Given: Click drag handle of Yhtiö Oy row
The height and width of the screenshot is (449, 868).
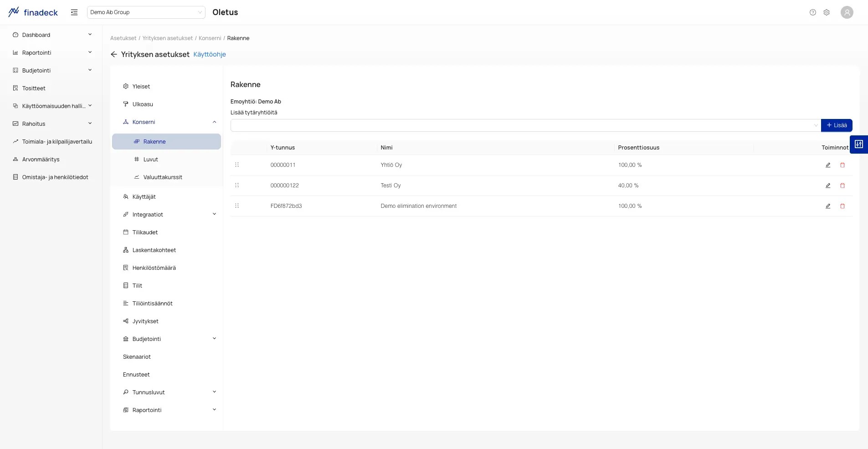Looking at the screenshot, I should pyautogui.click(x=237, y=165).
